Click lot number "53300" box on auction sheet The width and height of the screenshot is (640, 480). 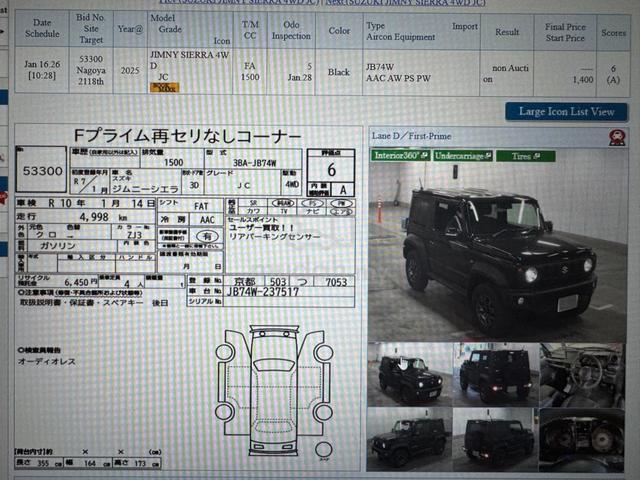(42, 170)
